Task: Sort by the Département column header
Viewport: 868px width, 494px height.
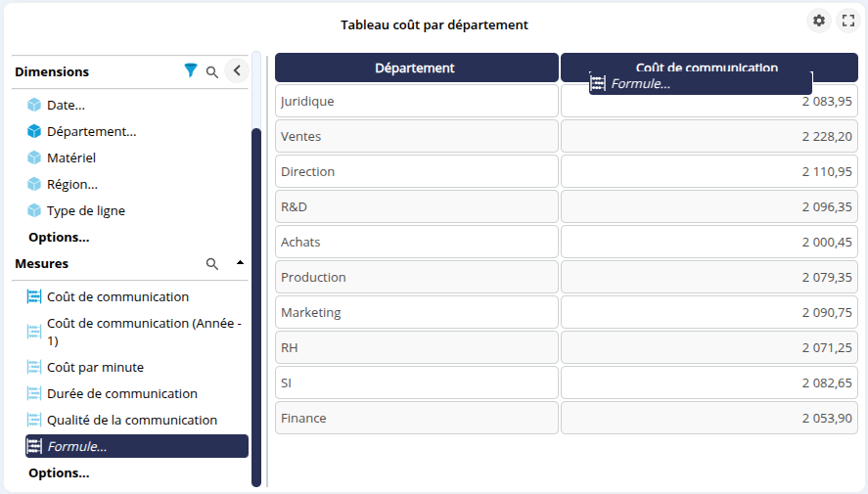Action: pos(416,67)
